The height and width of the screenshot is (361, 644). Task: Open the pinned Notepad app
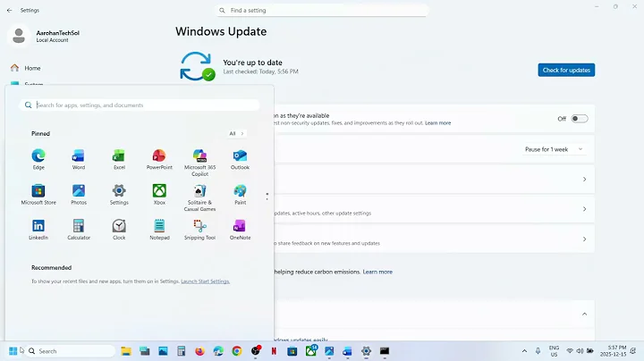point(159,230)
